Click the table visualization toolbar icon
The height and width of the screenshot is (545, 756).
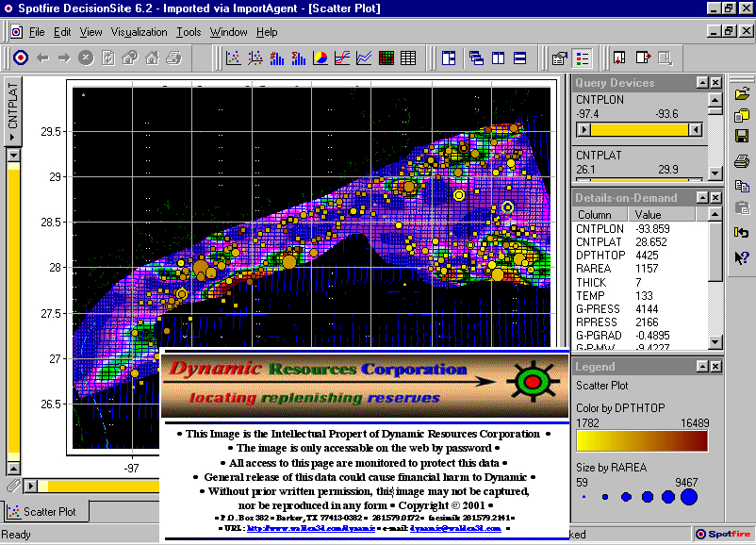tap(408, 58)
